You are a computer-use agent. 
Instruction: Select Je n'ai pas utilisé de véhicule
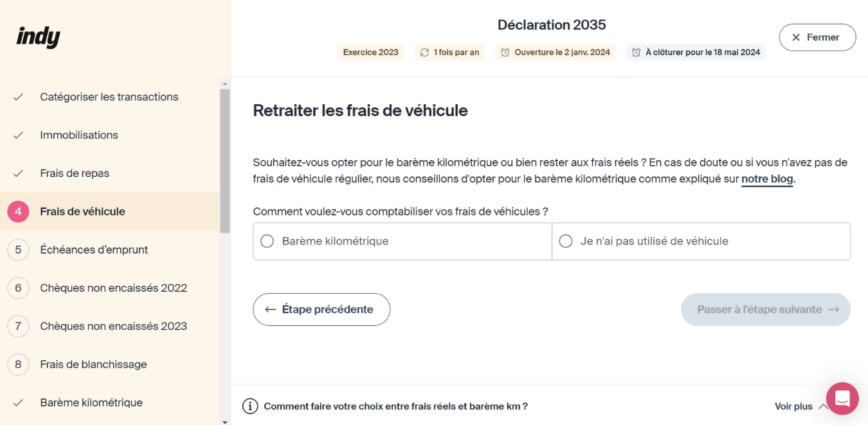click(x=566, y=242)
